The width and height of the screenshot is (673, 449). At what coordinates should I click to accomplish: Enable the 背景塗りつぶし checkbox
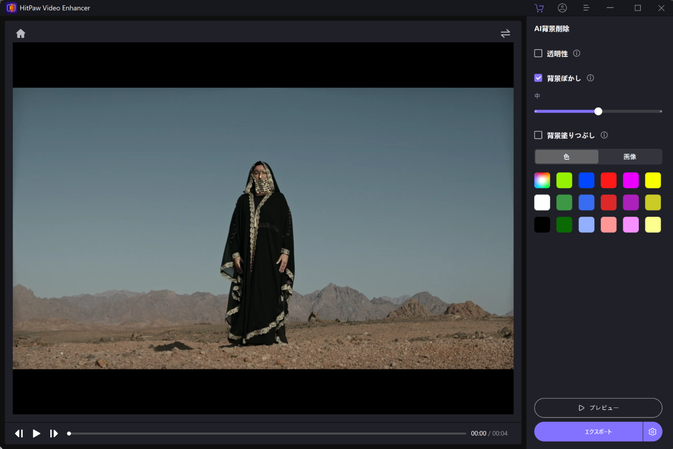point(538,135)
